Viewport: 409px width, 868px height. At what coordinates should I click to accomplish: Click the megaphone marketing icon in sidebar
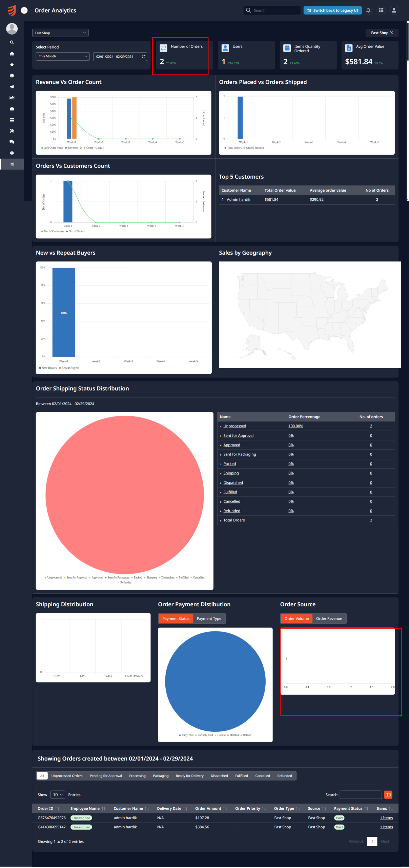(x=12, y=87)
